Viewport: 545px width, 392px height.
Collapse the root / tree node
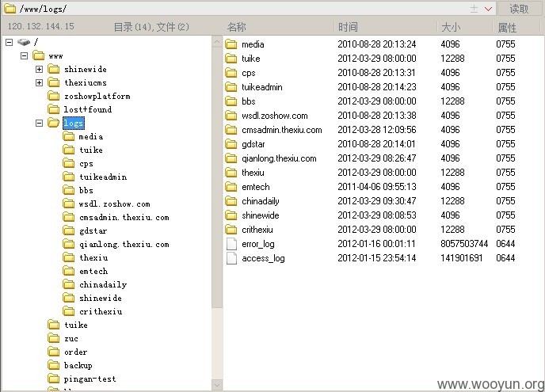[10, 43]
